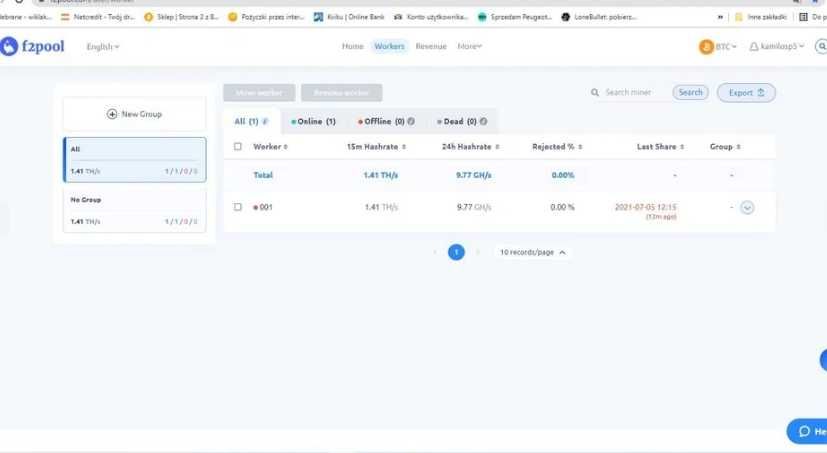Click the info icon beside Dead (0)
The image size is (827, 453).
click(483, 121)
